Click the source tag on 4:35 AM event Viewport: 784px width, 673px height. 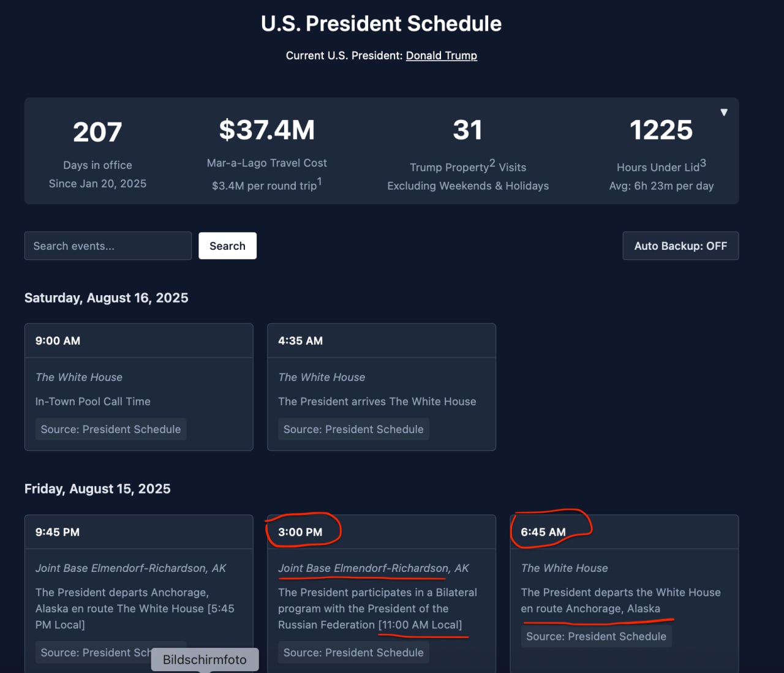[353, 429]
